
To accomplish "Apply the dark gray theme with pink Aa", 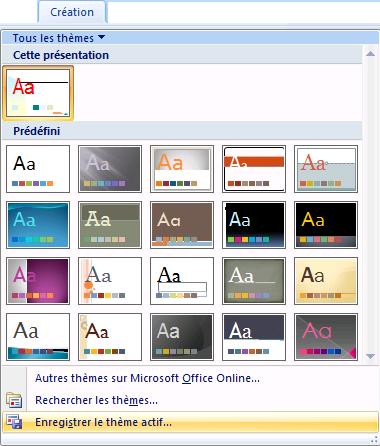I will pyautogui.click(x=326, y=337).
